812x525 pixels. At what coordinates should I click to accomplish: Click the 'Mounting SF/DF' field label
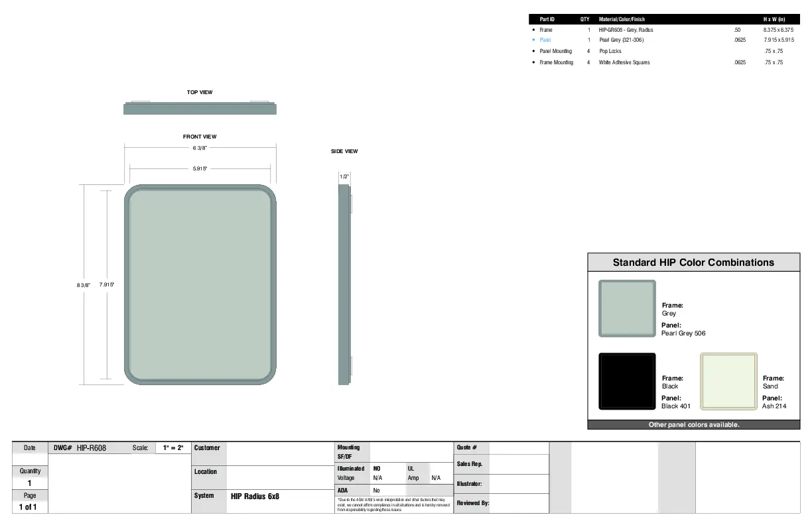click(348, 452)
